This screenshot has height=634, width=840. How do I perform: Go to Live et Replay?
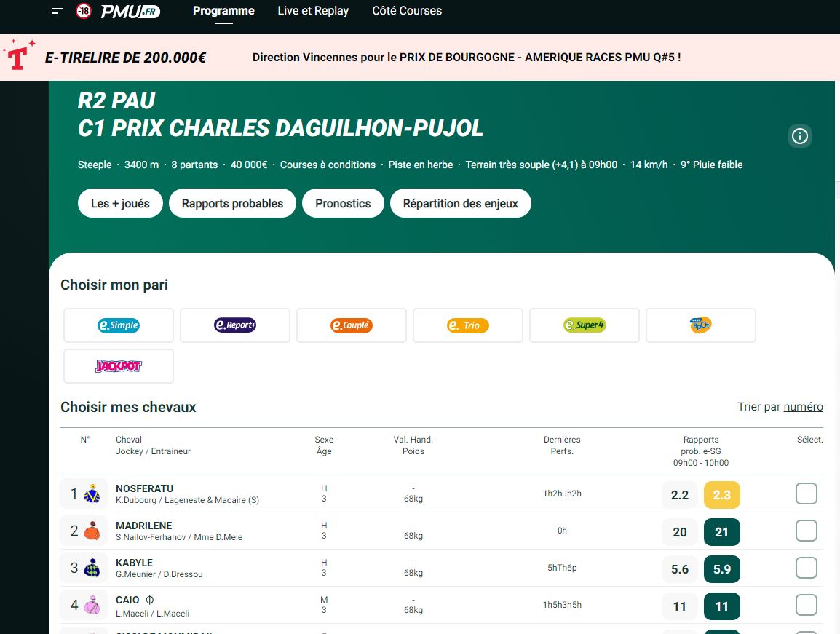click(x=313, y=11)
